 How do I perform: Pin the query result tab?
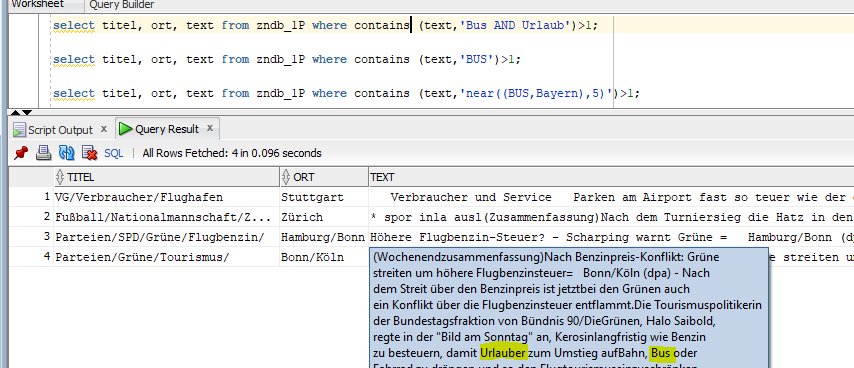(21, 153)
